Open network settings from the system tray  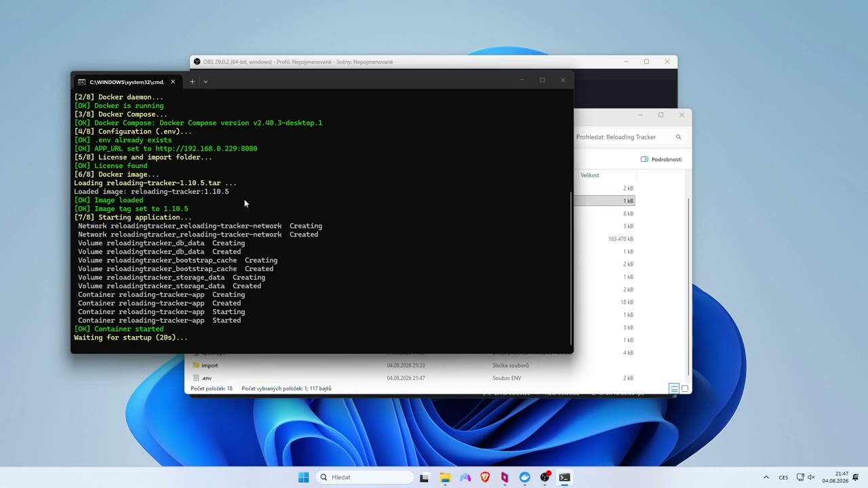point(800,477)
